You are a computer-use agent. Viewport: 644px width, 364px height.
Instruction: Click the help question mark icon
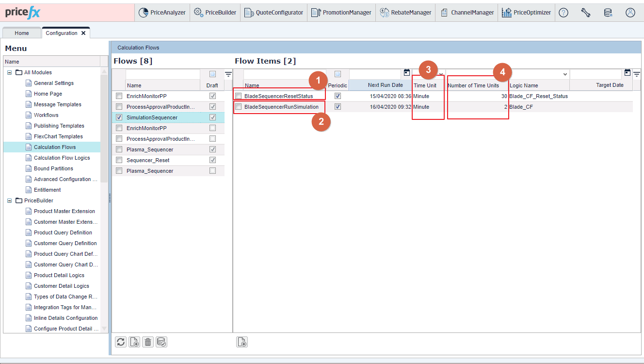click(x=563, y=13)
